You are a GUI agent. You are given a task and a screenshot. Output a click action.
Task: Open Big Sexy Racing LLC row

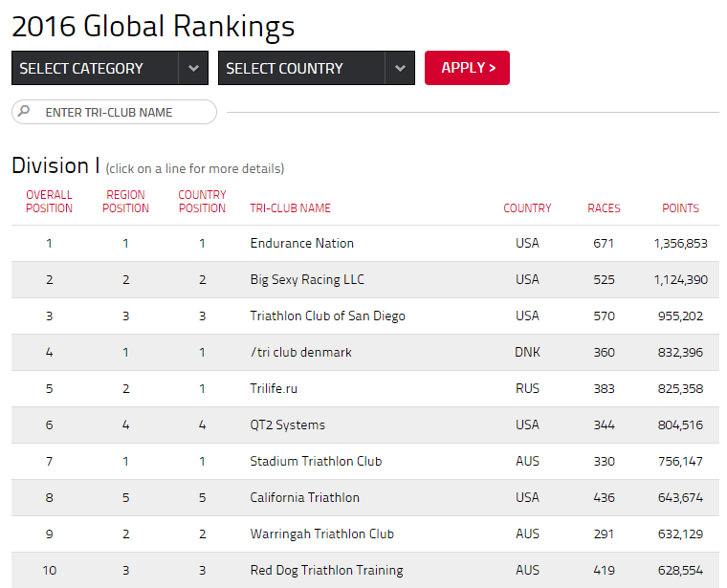[365, 280]
